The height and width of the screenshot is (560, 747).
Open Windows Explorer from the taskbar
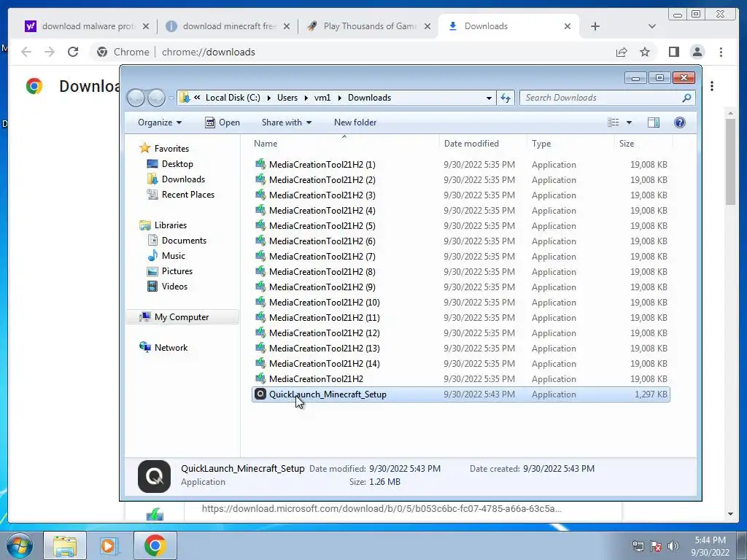[x=65, y=545]
